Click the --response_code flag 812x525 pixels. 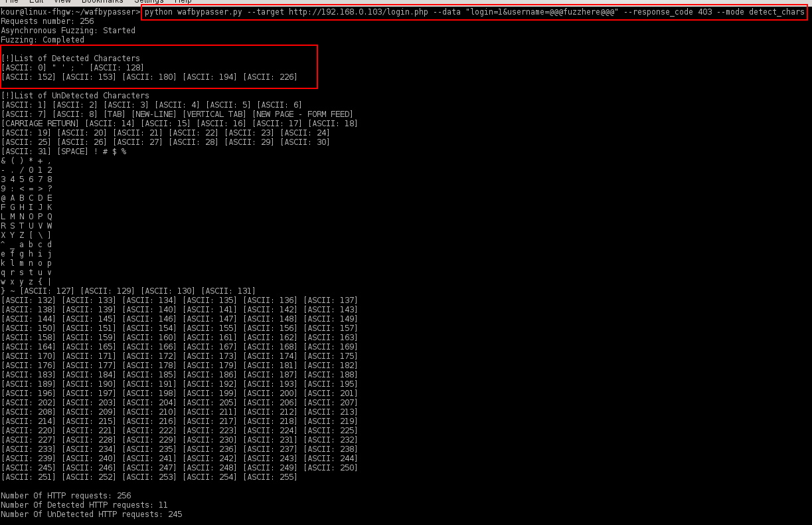coord(659,12)
